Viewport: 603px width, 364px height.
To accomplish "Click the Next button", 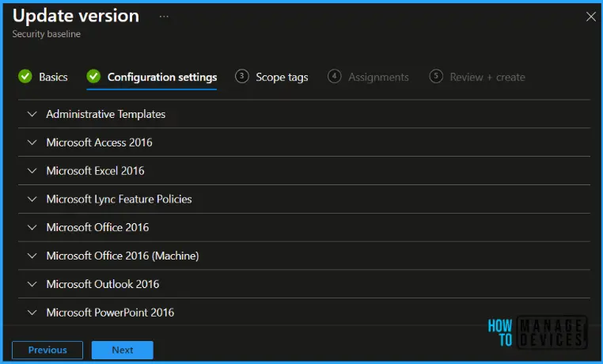I will [x=123, y=350].
